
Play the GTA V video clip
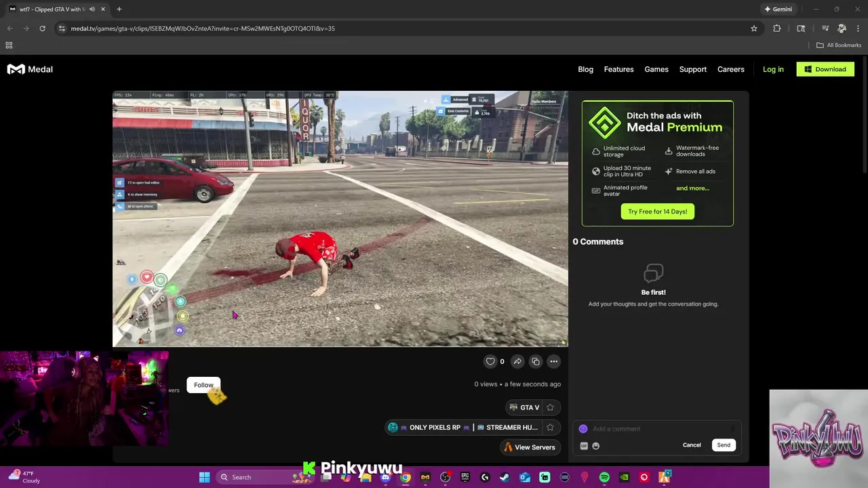340,218
